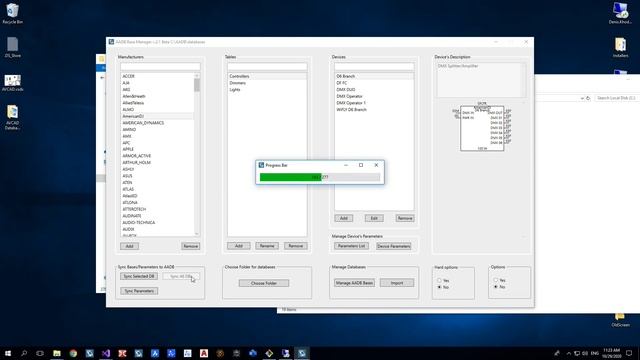This screenshot has height=360, width=640.
Task: Select the Controllers table
Action: [x=267, y=76]
